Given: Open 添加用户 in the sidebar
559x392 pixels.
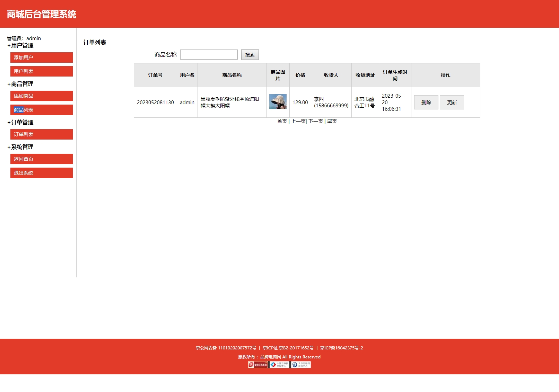Looking at the screenshot, I should tap(41, 57).
